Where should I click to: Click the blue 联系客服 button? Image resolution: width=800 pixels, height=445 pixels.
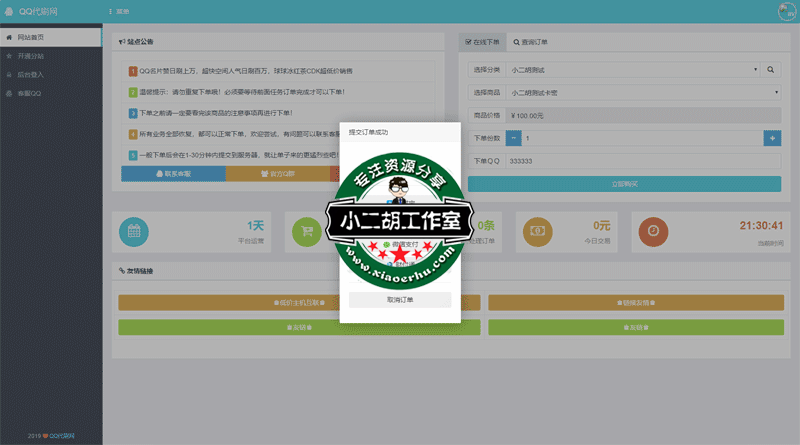pos(173,174)
